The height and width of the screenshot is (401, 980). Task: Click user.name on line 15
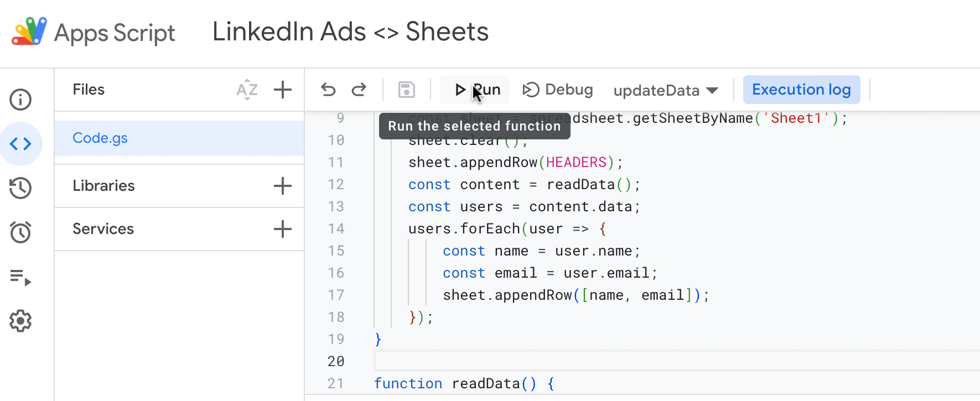coord(593,251)
